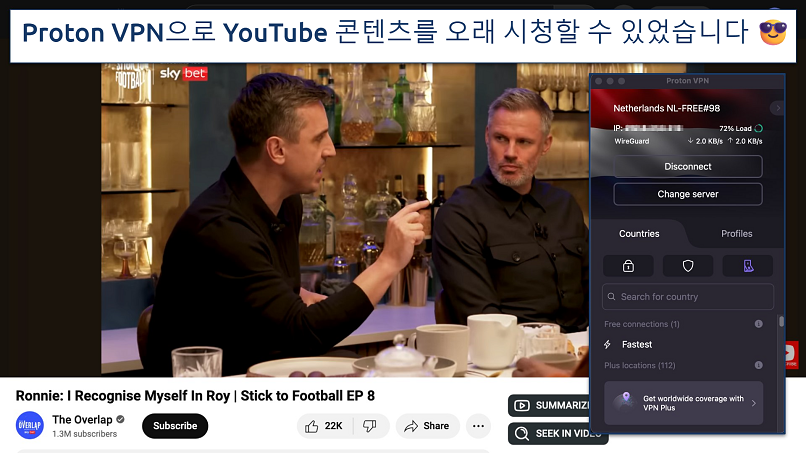Image resolution: width=806 pixels, height=453 pixels.
Task: Click the Share button
Action: tap(427, 426)
